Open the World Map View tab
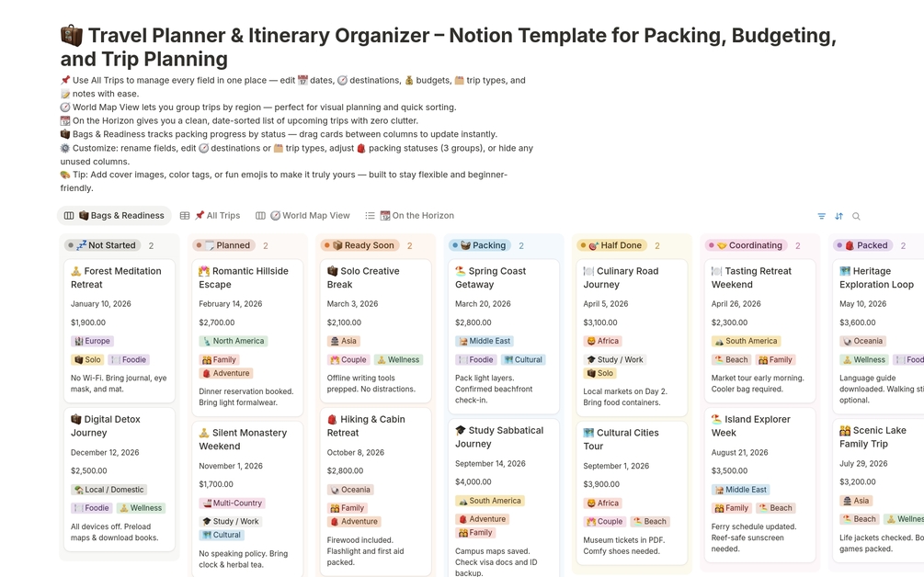 click(x=309, y=216)
